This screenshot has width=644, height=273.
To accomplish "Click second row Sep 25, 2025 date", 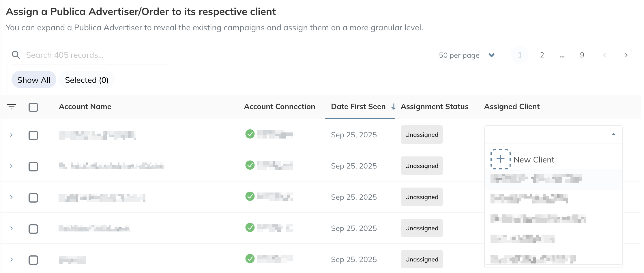I will pyautogui.click(x=354, y=166).
